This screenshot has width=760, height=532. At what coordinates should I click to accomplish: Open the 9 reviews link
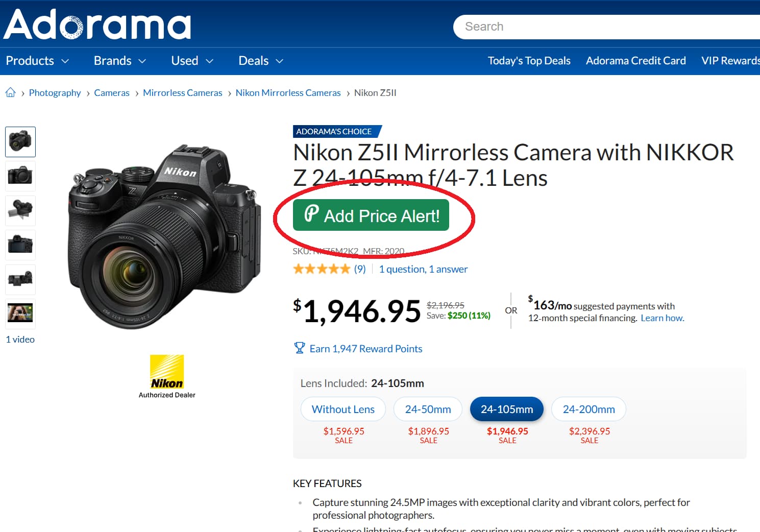tap(360, 269)
